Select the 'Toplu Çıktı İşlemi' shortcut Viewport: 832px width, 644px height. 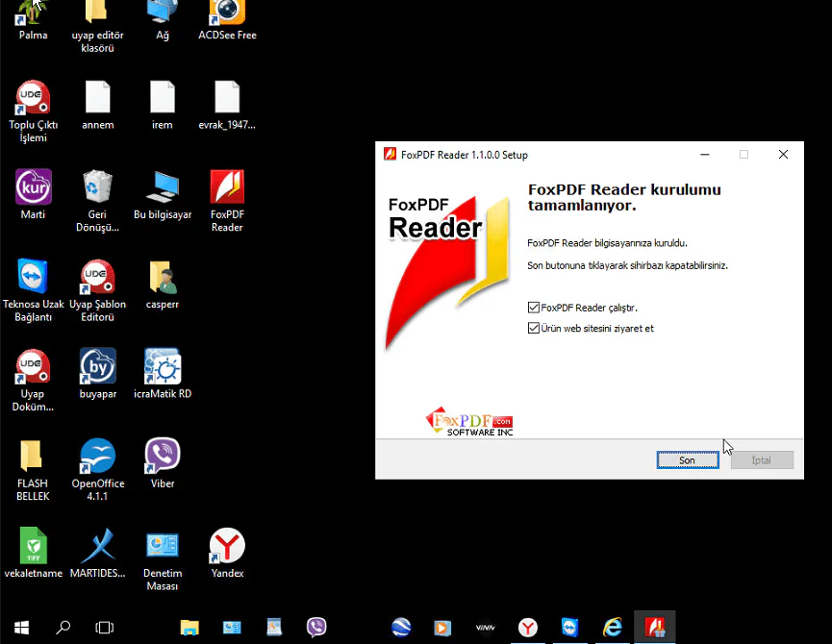[x=33, y=111]
